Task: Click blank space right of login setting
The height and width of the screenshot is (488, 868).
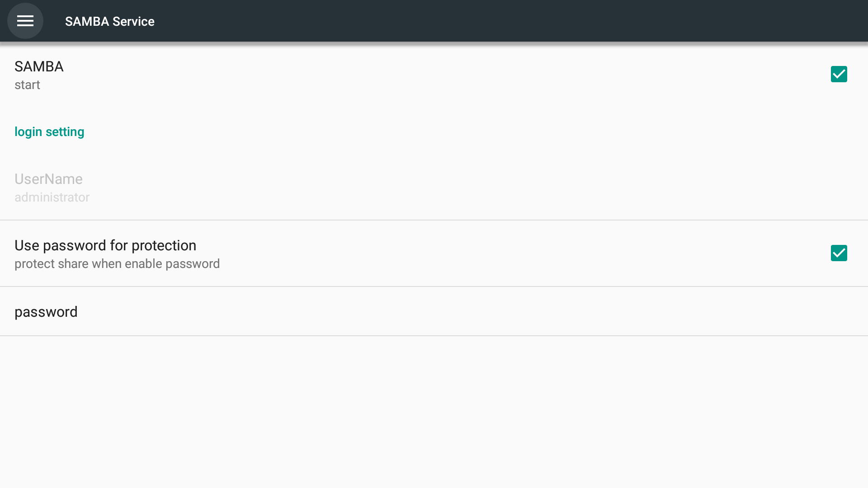Action: (x=452, y=131)
